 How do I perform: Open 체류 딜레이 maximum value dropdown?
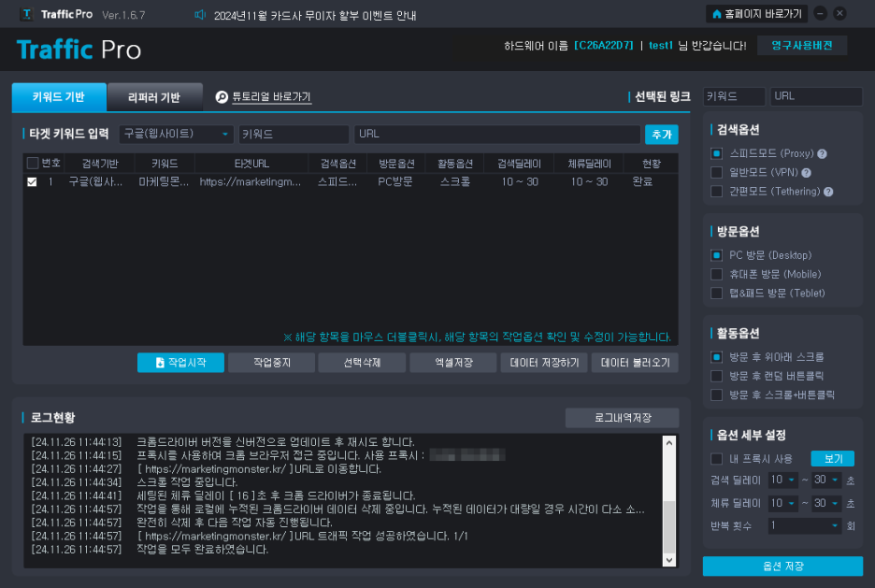point(826,503)
